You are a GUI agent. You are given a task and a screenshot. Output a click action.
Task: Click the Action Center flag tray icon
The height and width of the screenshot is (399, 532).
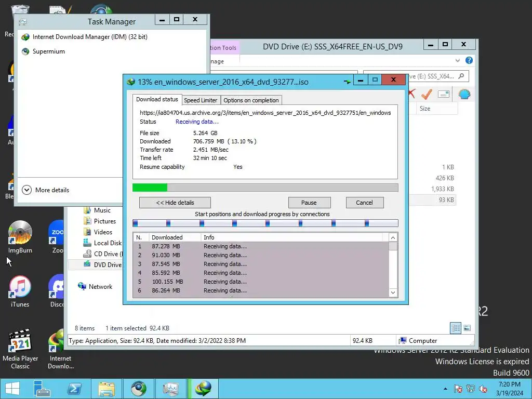[x=458, y=389]
